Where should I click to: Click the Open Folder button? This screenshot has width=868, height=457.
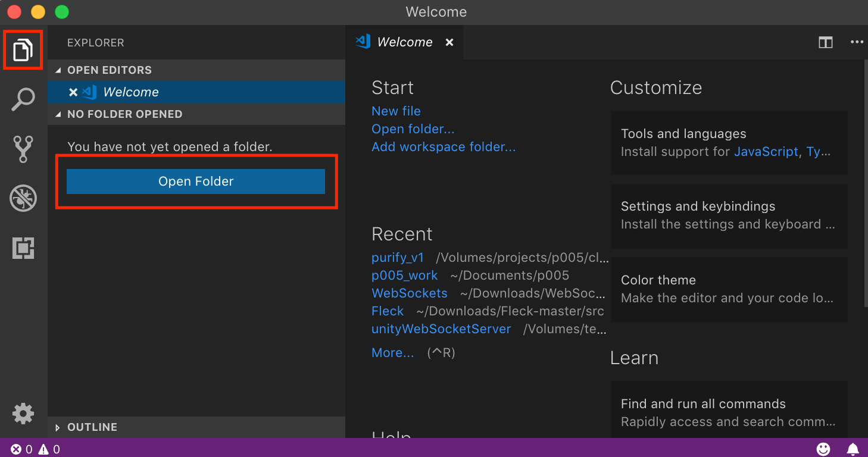coord(196,181)
